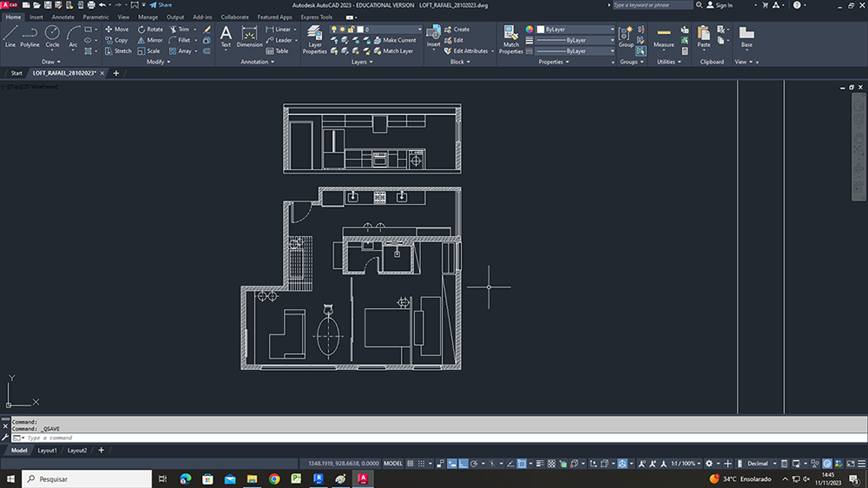868x488 pixels.
Task: Switch to the Layout1 tab
Action: tap(47, 451)
